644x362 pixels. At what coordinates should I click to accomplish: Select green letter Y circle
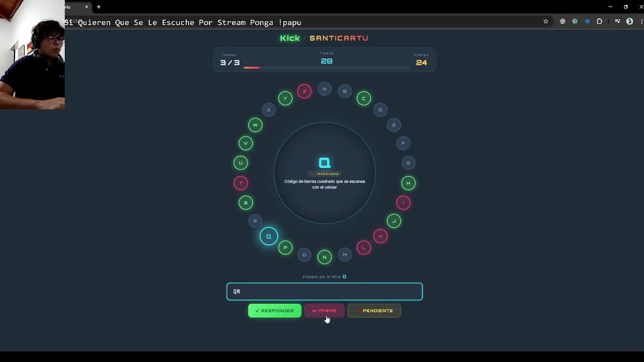pyautogui.click(x=285, y=98)
